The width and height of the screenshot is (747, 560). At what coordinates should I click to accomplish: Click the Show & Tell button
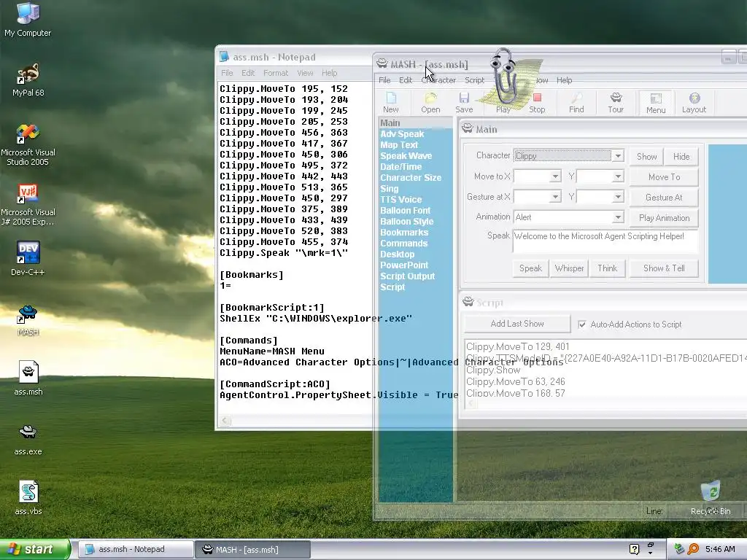pos(664,268)
